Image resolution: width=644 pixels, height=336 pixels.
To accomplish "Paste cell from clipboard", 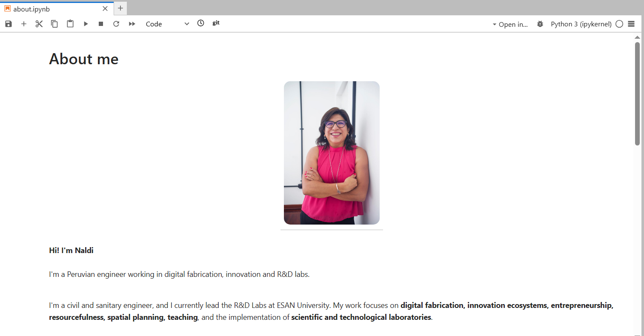I will pos(70,24).
